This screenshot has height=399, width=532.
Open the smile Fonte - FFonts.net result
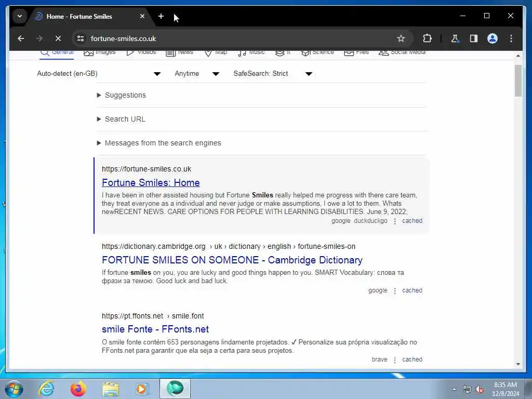point(155,329)
